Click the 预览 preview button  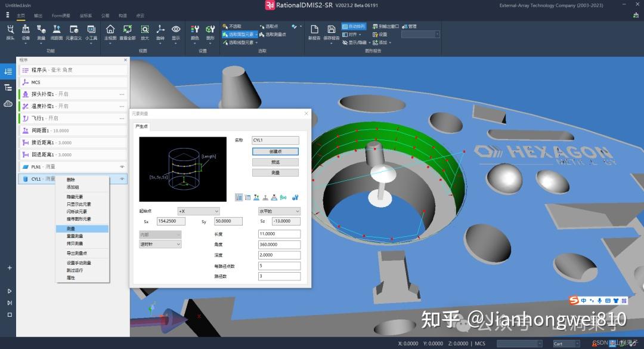click(275, 162)
